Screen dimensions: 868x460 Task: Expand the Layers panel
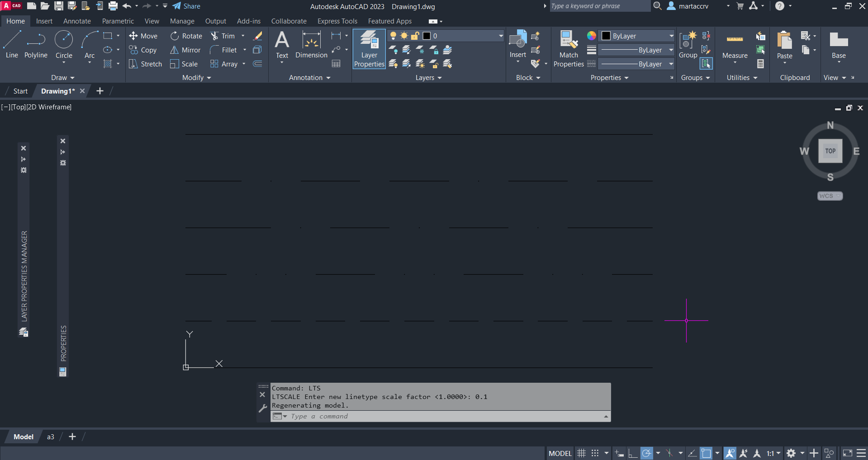[x=429, y=78]
